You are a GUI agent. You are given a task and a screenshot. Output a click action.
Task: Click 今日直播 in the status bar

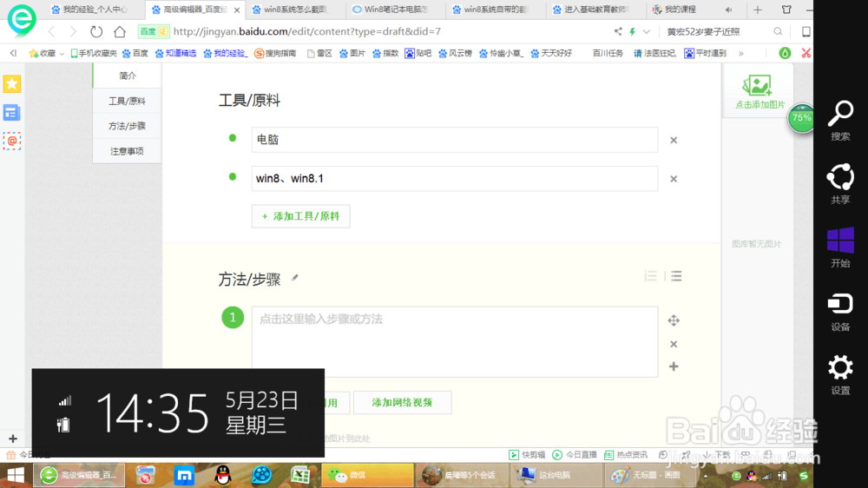click(x=575, y=455)
